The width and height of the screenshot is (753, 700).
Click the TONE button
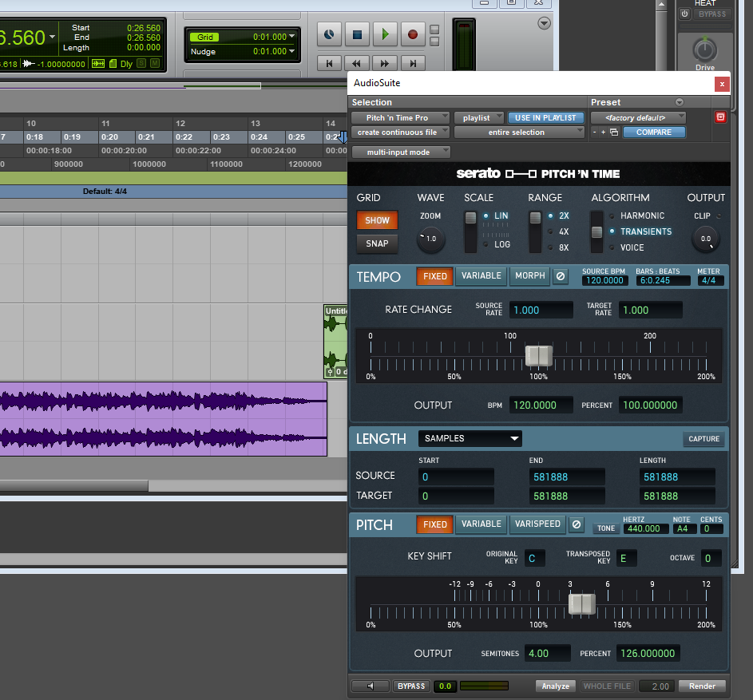coord(605,528)
